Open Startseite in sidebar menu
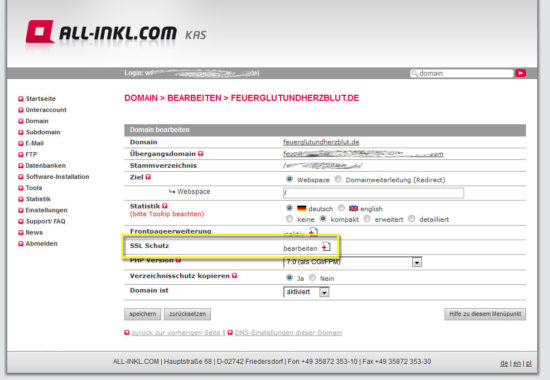550x380 pixels. pos(41,99)
